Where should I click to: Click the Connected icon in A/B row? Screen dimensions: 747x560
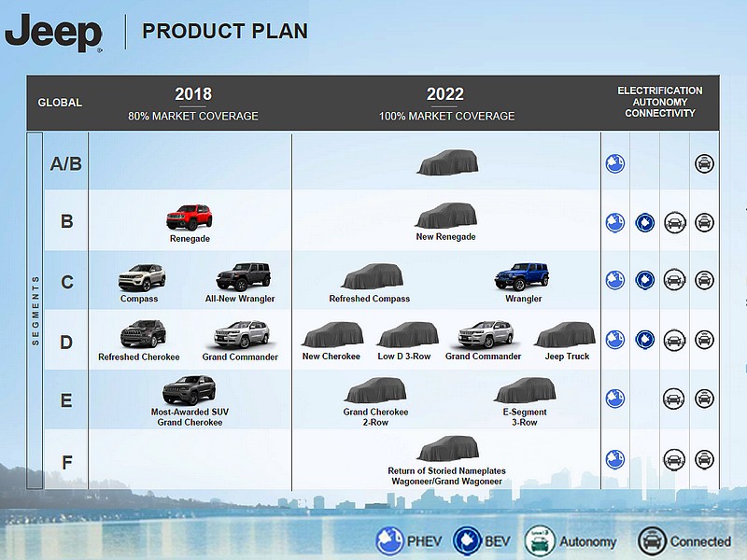pyautogui.click(x=704, y=163)
